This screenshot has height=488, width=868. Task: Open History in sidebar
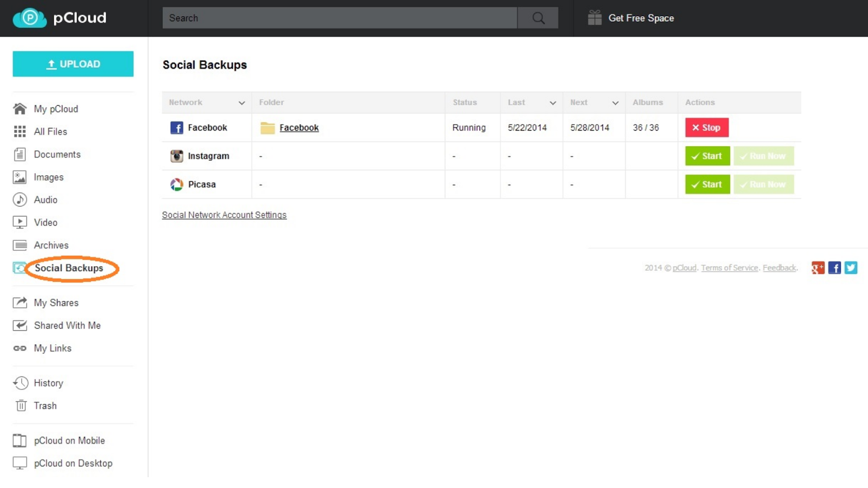(x=48, y=383)
